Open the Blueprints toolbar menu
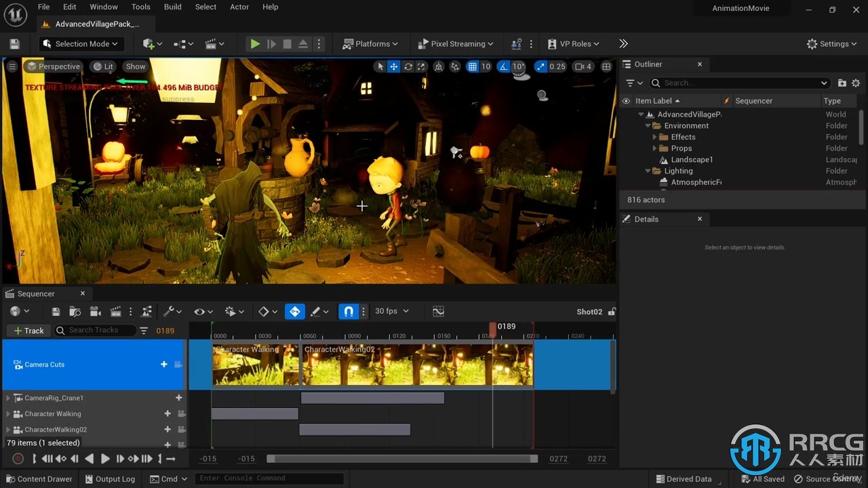The height and width of the screenshot is (488, 868). [183, 44]
